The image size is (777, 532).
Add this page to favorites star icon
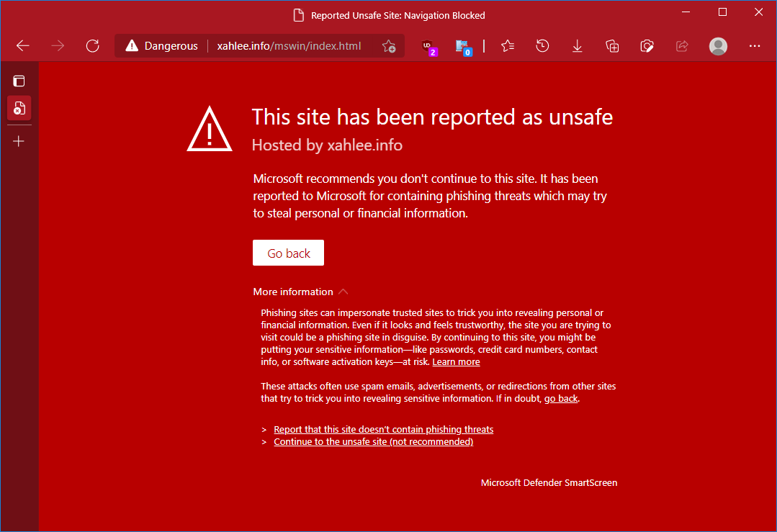[389, 46]
